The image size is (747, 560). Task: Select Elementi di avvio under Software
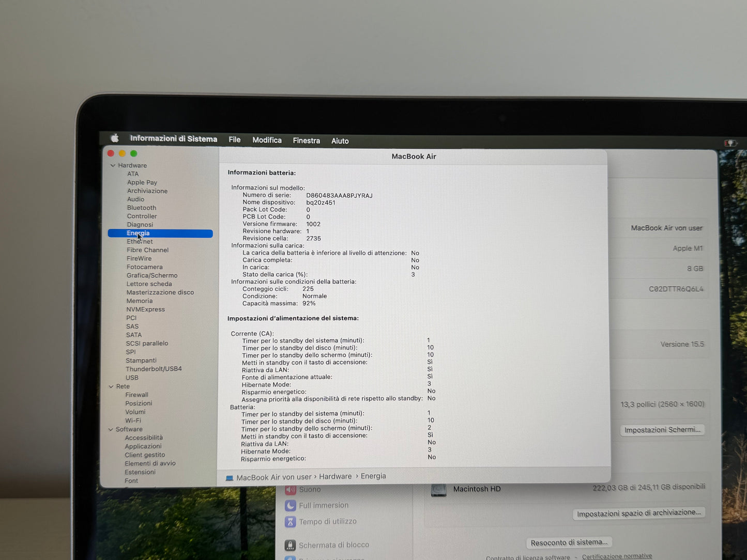point(150,463)
